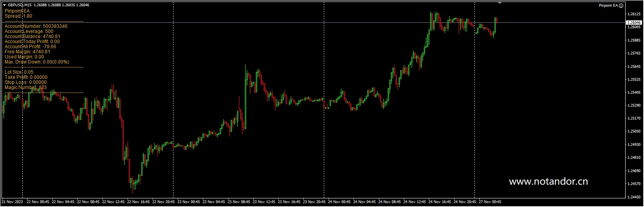Click the 1.25645 price axis label
The image size is (644, 207).
[634, 66]
